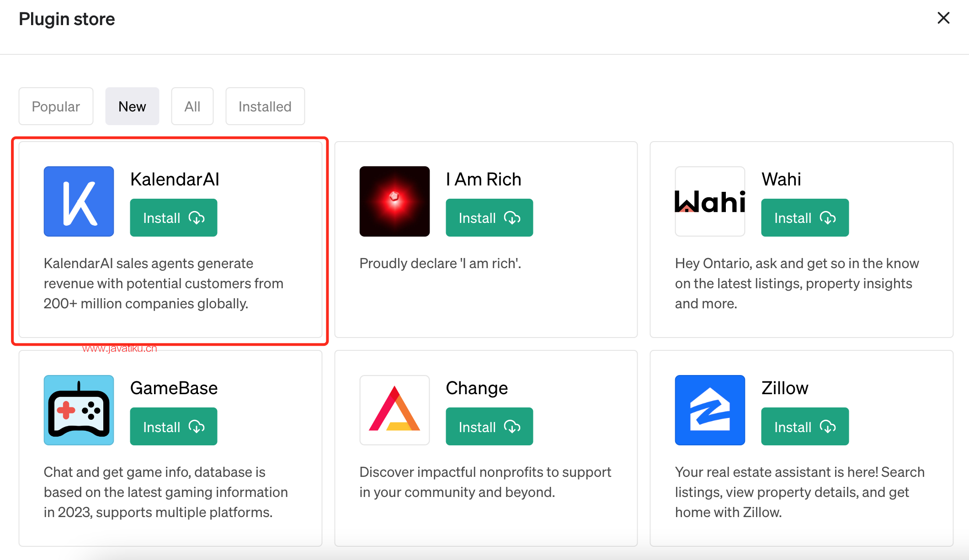Click the "Discover impactful nonprofits" description
The height and width of the screenshot is (560, 969).
(x=485, y=482)
